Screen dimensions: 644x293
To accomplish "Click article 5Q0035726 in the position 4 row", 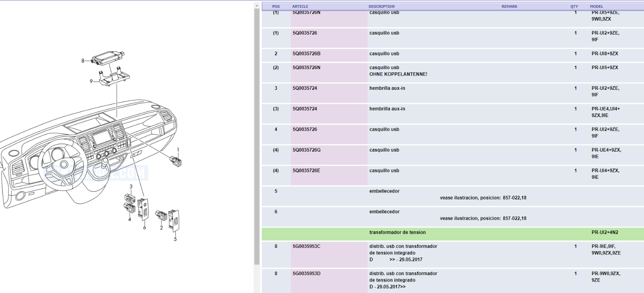I will [x=305, y=129].
